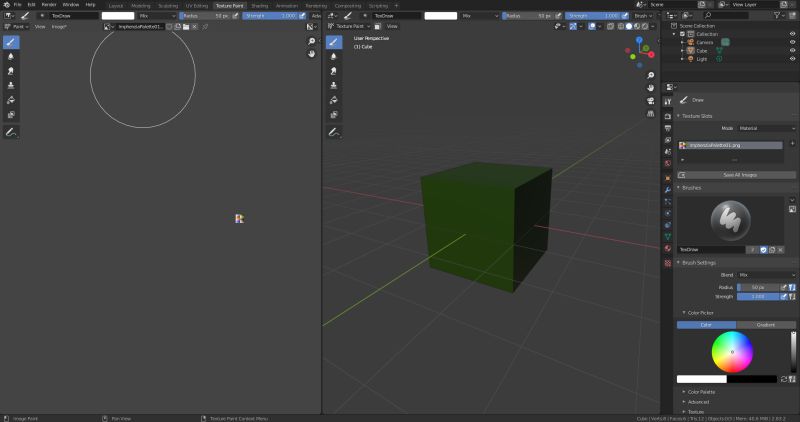Switch perspective/orthographic grid icon in viewport
Image resolution: width=800 pixels, height=422 pixels.
(651, 113)
